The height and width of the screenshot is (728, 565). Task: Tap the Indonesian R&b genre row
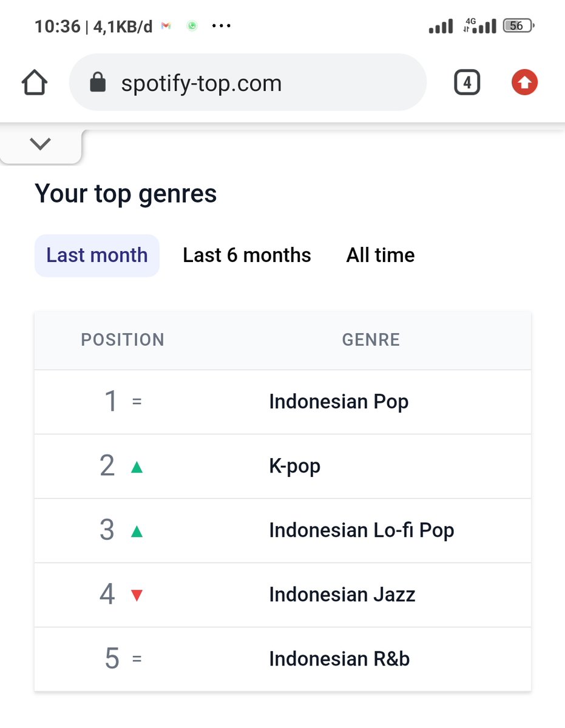pyautogui.click(x=283, y=659)
